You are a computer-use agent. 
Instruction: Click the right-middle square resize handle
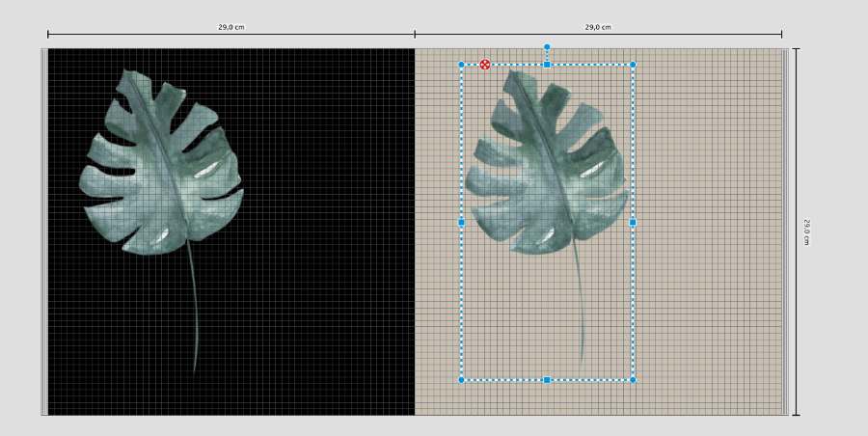click(633, 222)
